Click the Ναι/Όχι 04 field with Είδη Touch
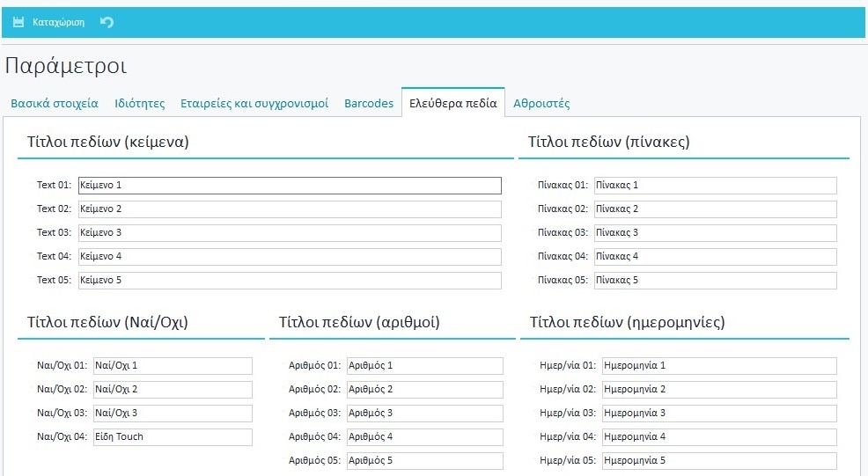The image size is (868, 476). pos(173,437)
